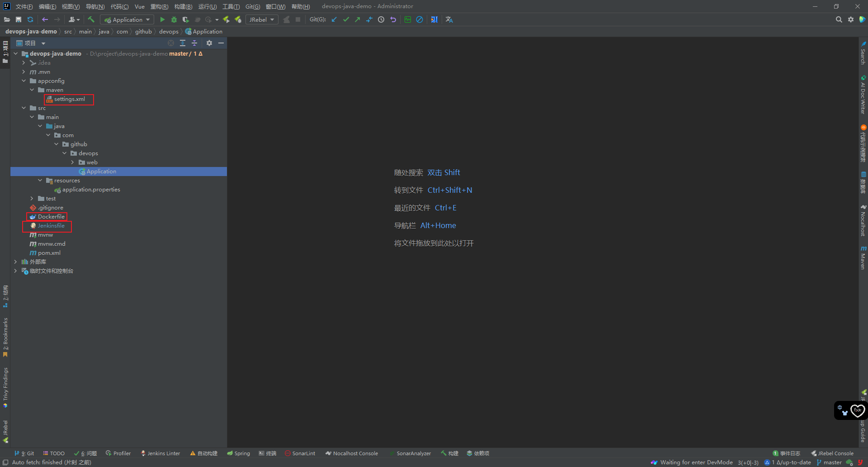868x467 pixels.
Task: Click the Run with JRebel icon
Action: (226, 19)
